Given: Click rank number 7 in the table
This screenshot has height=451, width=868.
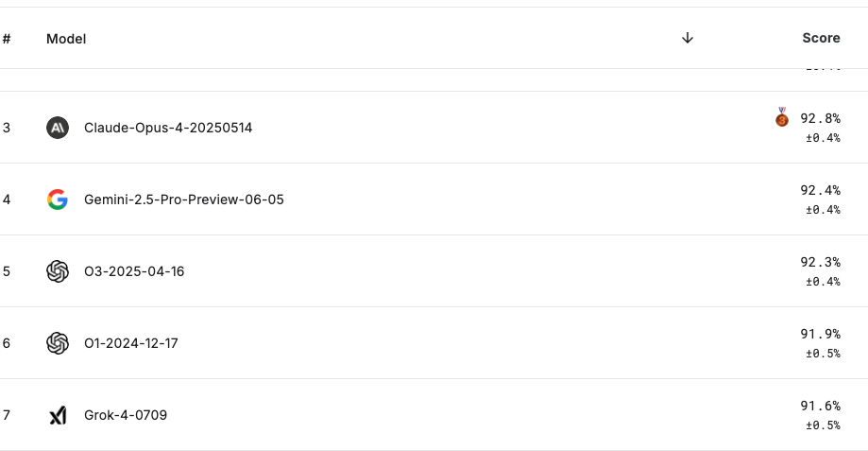Looking at the screenshot, I should (x=7, y=415).
